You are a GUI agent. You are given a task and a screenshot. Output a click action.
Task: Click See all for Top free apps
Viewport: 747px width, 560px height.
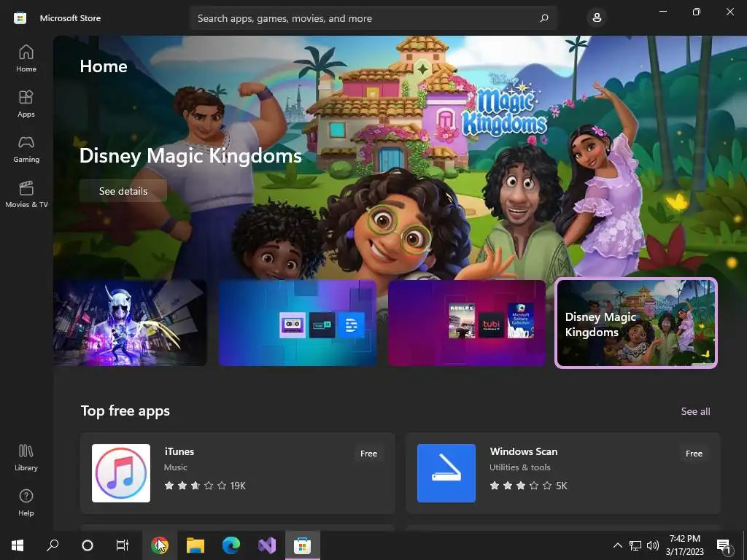[695, 411]
